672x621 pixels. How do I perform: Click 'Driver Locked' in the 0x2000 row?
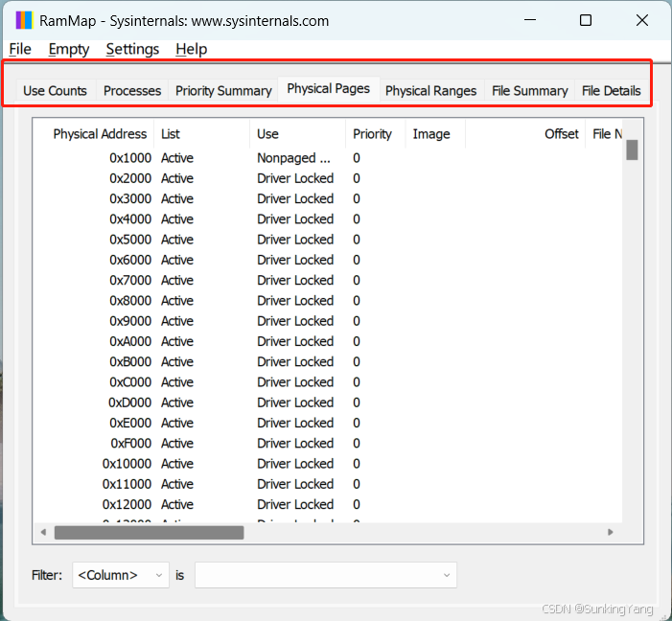tap(295, 178)
